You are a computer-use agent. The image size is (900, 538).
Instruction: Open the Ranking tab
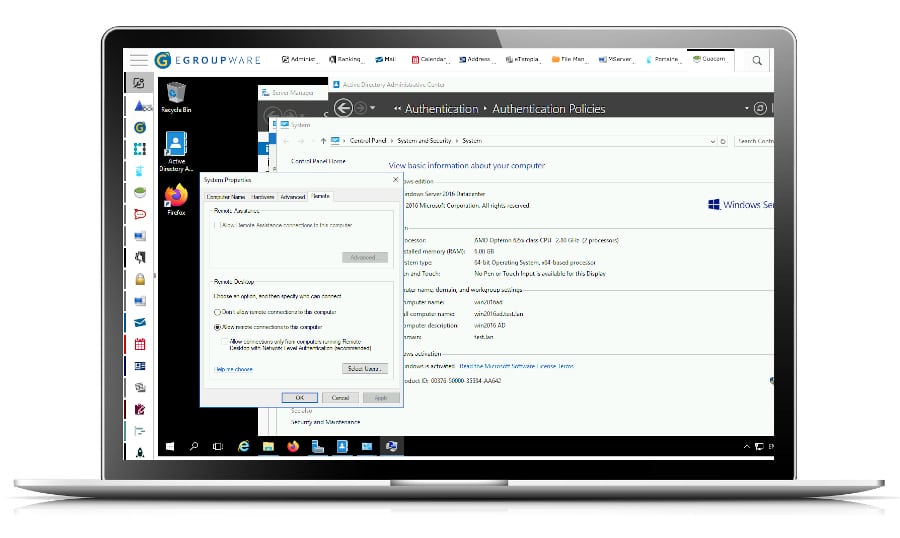(345, 59)
